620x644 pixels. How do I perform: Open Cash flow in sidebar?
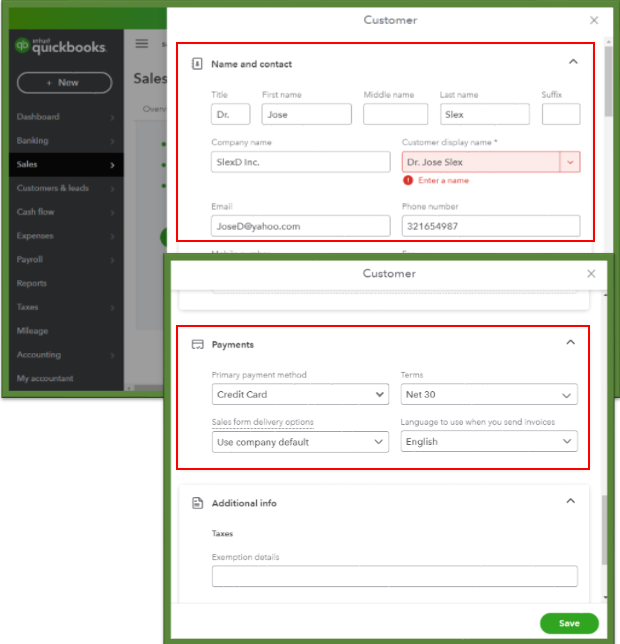pyautogui.click(x=35, y=212)
